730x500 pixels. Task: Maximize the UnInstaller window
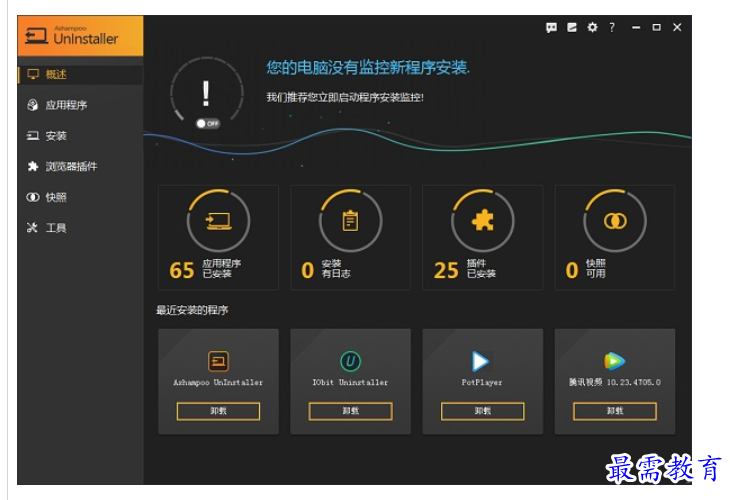pos(656,27)
